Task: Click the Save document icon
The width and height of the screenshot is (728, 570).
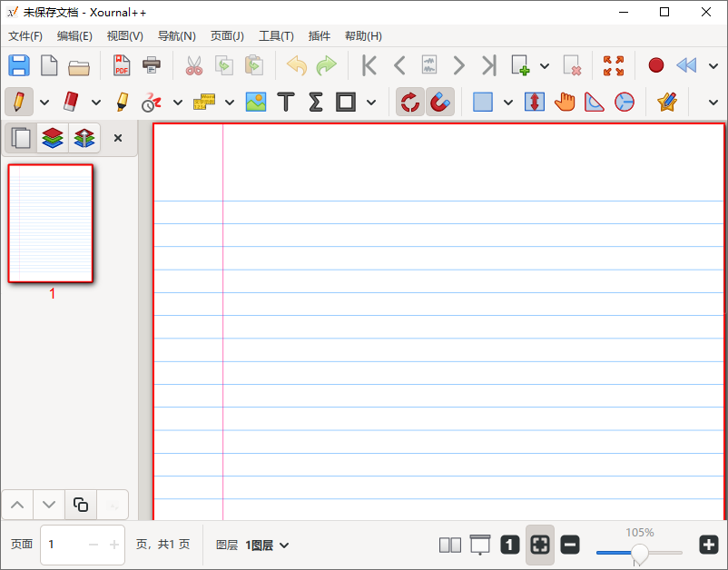Action: coord(19,65)
